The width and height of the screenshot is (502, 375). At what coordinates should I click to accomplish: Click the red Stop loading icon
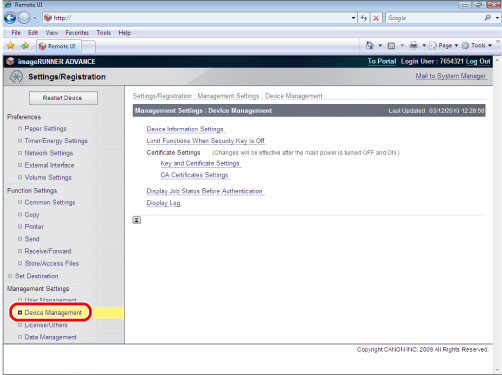pos(376,18)
